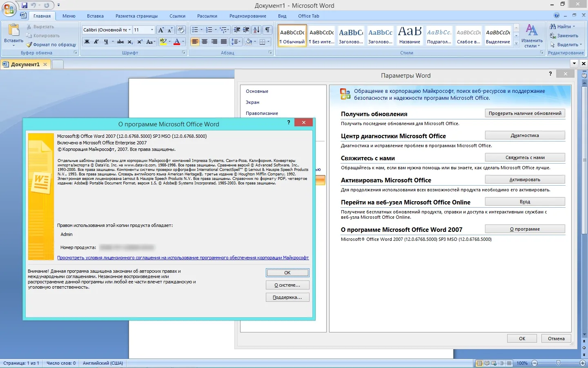588x368 pixels.
Task: Expand the font color dropdown arrow
Action: pyautogui.click(x=183, y=42)
